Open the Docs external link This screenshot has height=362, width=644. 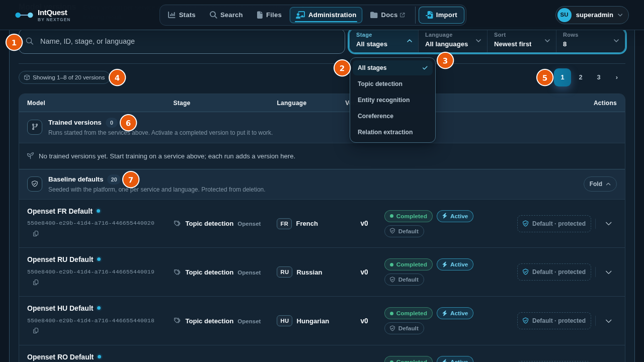387,15
